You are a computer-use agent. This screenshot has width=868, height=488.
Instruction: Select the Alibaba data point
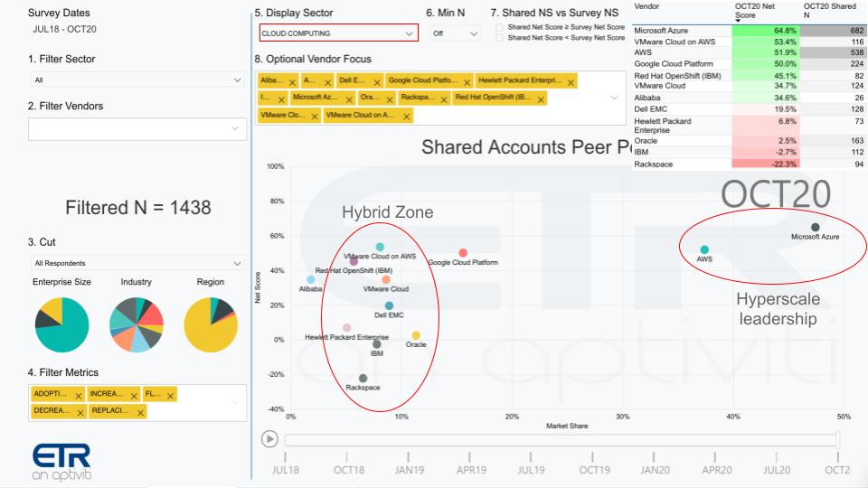(310, 280)
